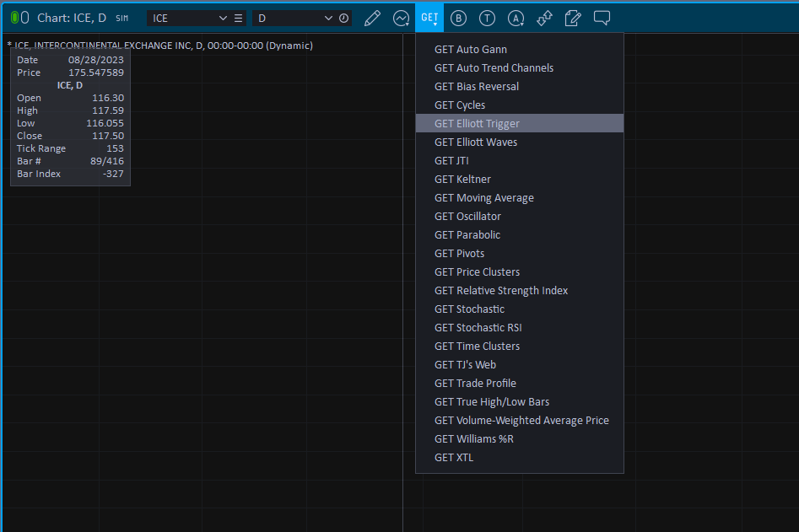Click the Date value 08/28/2023
799x532 pixels.
coord(96,60)
